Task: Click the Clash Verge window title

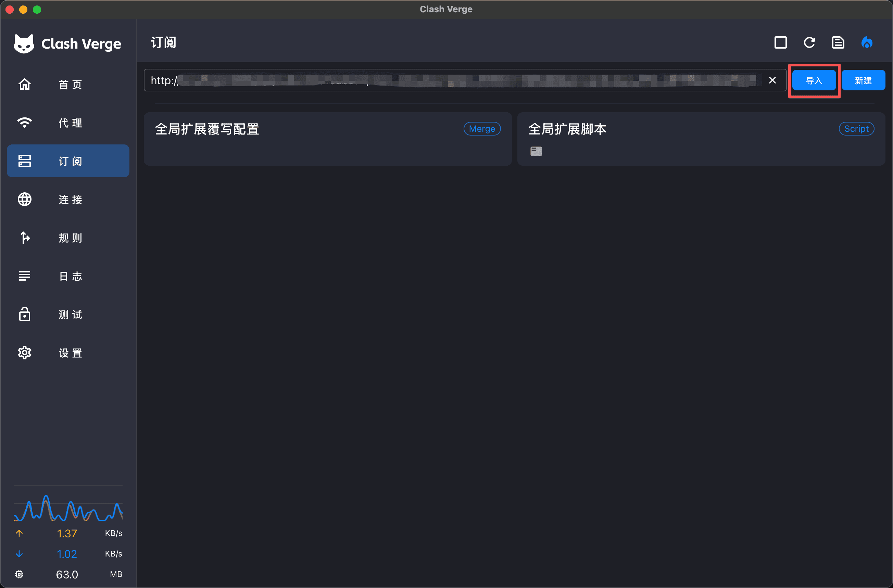Action: 446,9
